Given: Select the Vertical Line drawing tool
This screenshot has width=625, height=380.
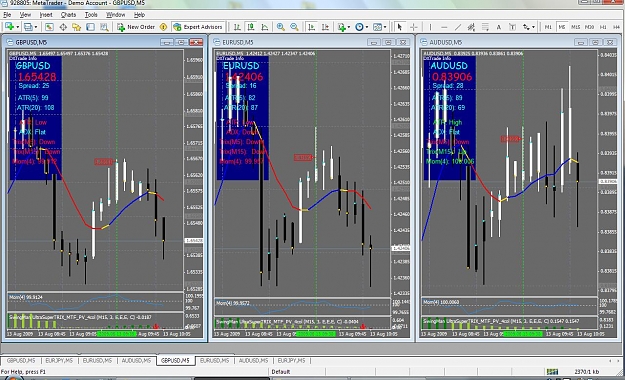Looking at the screenshot, I should tap(430, 27).
